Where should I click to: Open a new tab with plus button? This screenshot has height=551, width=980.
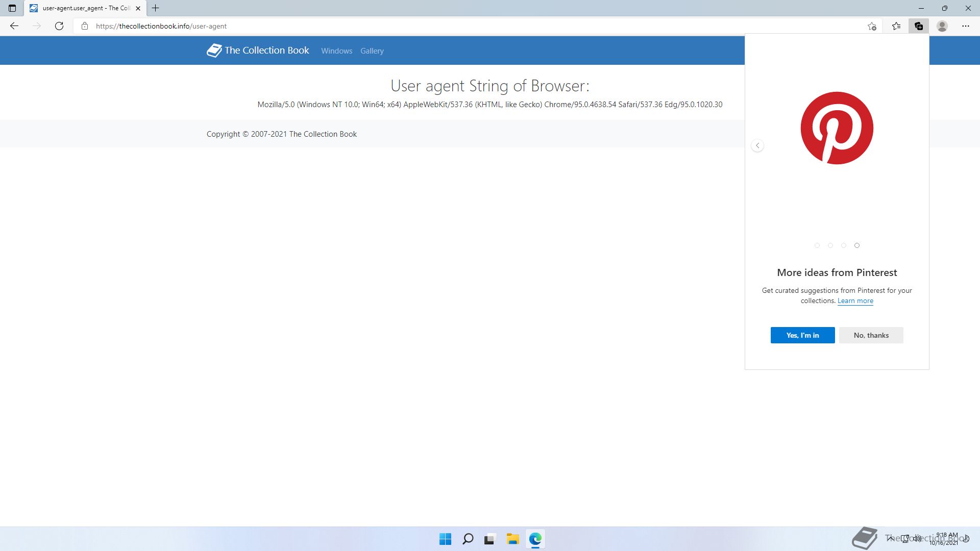click(x=156, y=8)
